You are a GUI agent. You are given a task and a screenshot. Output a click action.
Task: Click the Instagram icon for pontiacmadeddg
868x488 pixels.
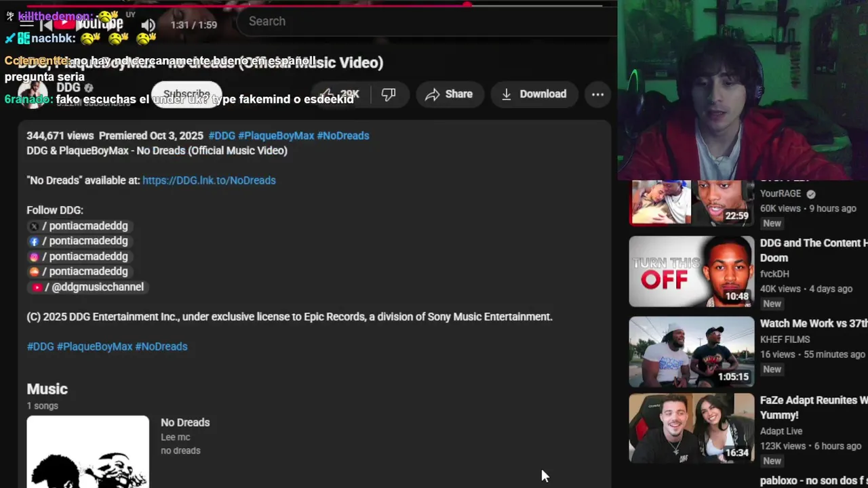click(34, 257)
